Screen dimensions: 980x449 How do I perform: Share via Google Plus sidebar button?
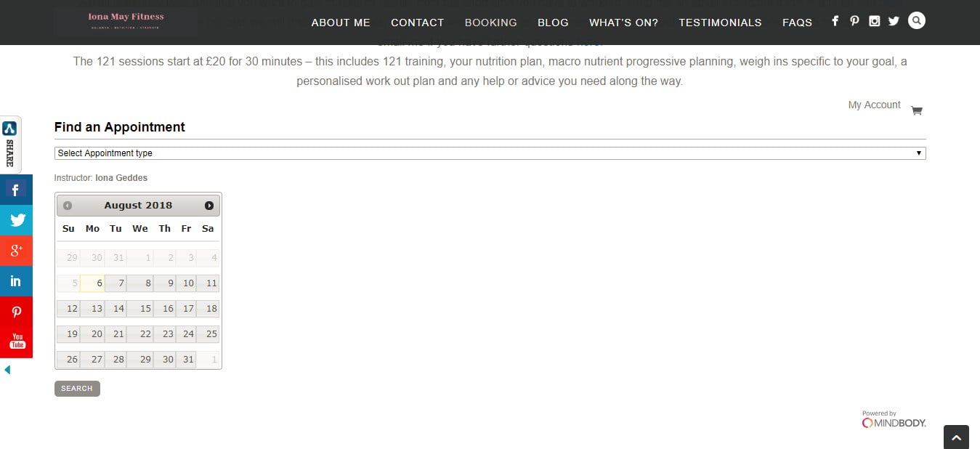(16, 251)
